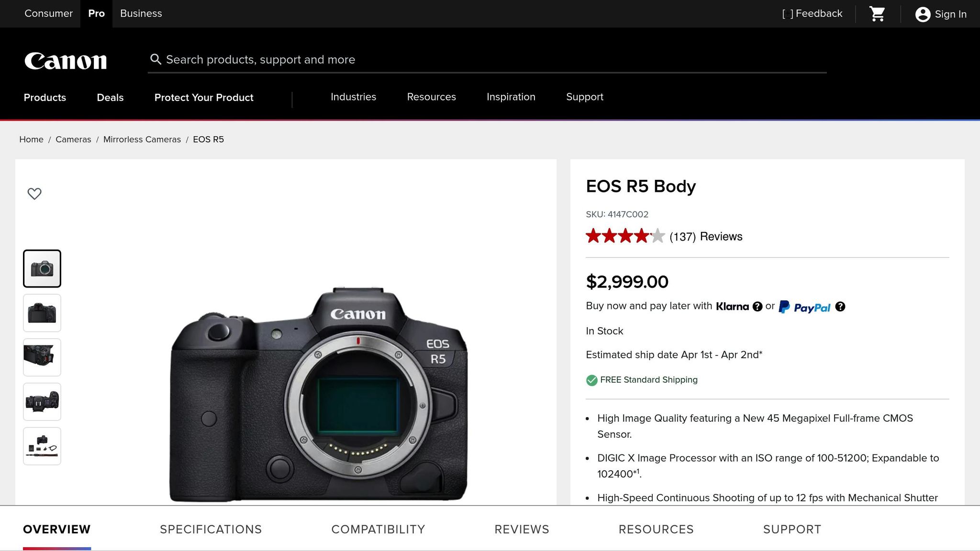Click the search magnifier icon

point(156,59)
